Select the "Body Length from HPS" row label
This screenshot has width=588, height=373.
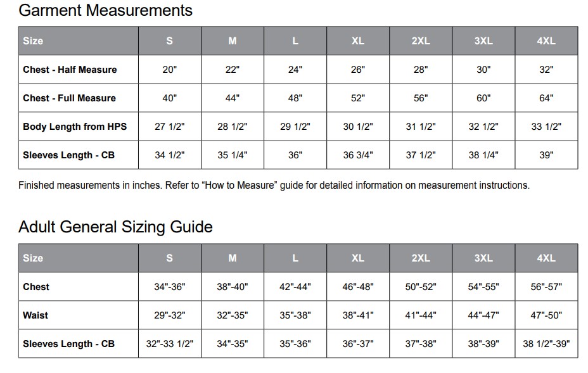pyautogui.click(x=75, y=127)
